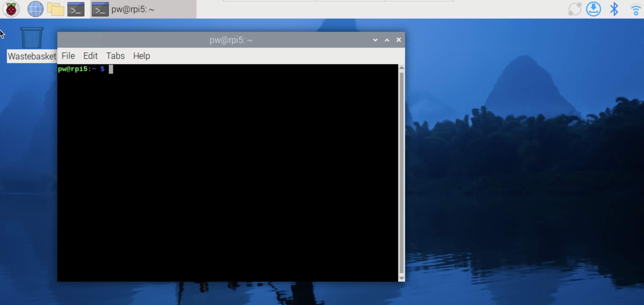644x305 pixels.
Task: Open the Bluetooth tray menu
Action: 614,9
